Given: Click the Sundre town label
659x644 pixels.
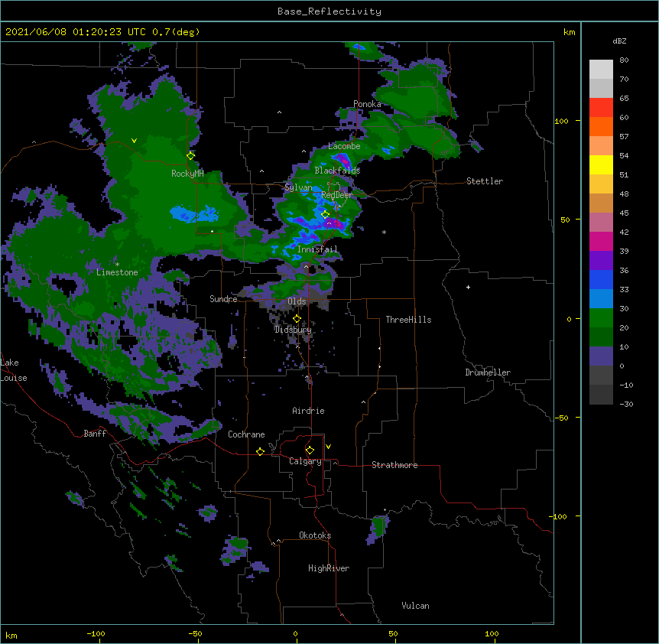Looking at the screenshot, I should pos(223,299).
